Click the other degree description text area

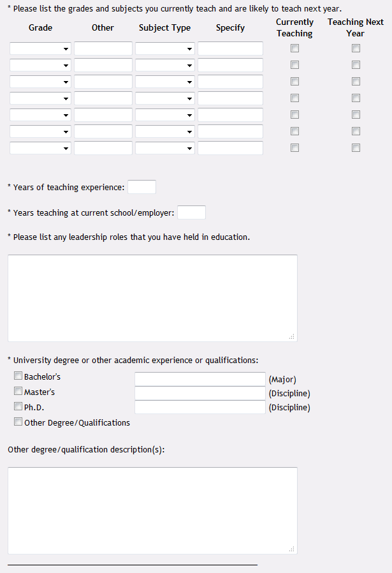pos(152,510)
